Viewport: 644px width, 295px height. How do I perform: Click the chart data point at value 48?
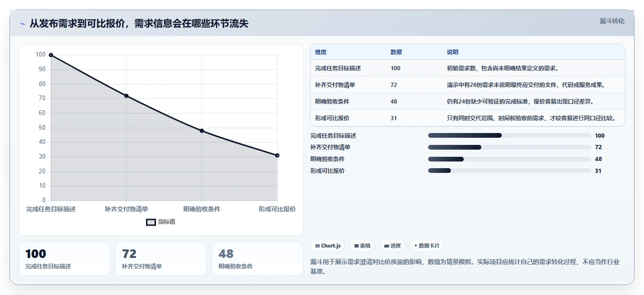point(202,131)
